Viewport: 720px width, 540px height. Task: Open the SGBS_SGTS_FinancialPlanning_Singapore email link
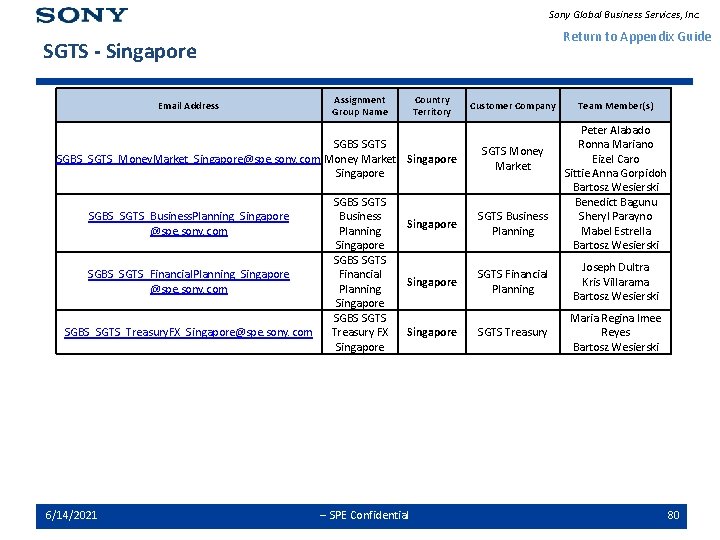pyautogui.click(x=188, y=281)
